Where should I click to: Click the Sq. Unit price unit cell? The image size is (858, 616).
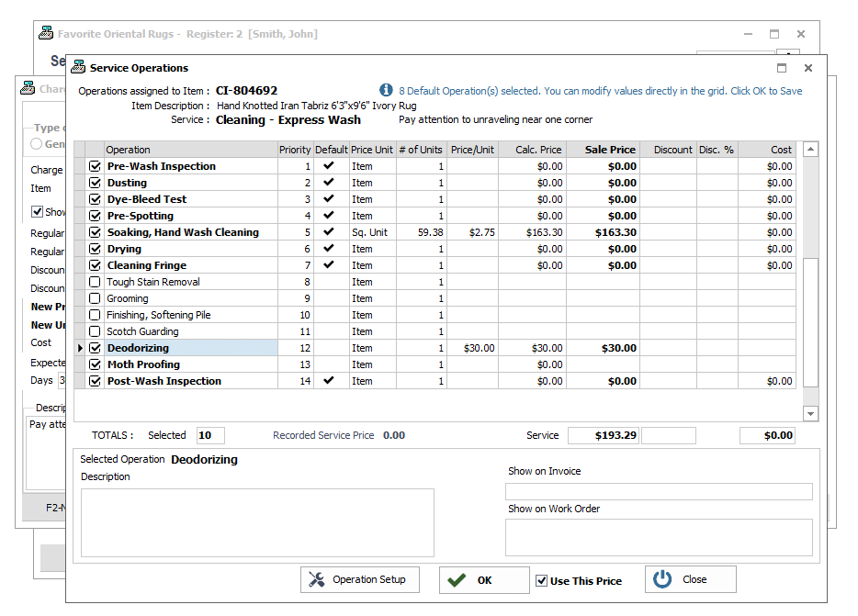[372, 232]
